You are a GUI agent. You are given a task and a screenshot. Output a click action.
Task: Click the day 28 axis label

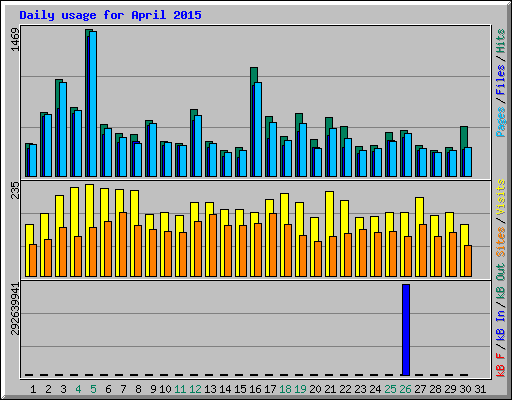pos(435,389)
